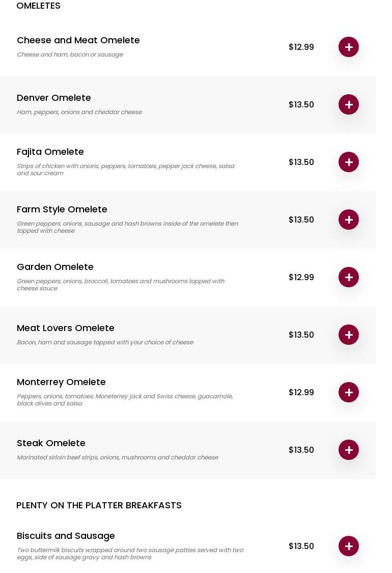Add Steak Omelete with plus button
This screenshot has width=392, height=573.
(x=349, y=450)
